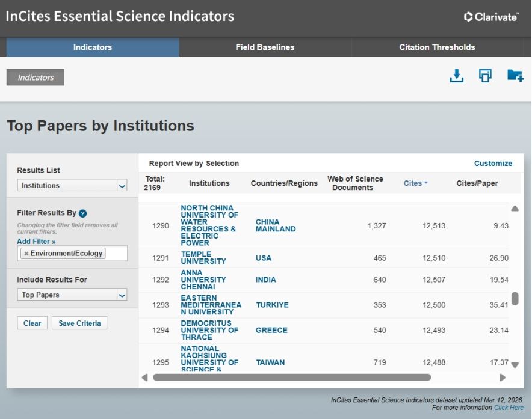Switch to the Citation Thresholds tab
This screenshot has width=532, height=419.
[437, 47]
